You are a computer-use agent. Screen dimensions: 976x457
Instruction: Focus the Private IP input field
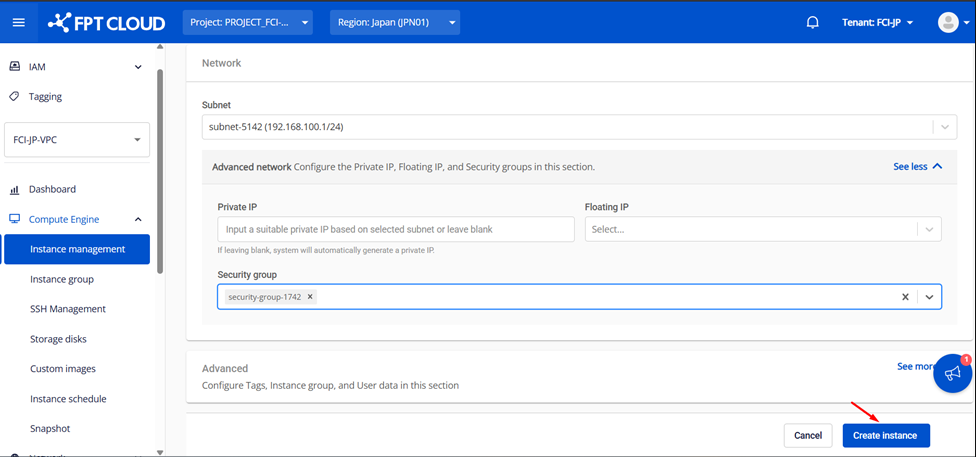coord(395,229)
